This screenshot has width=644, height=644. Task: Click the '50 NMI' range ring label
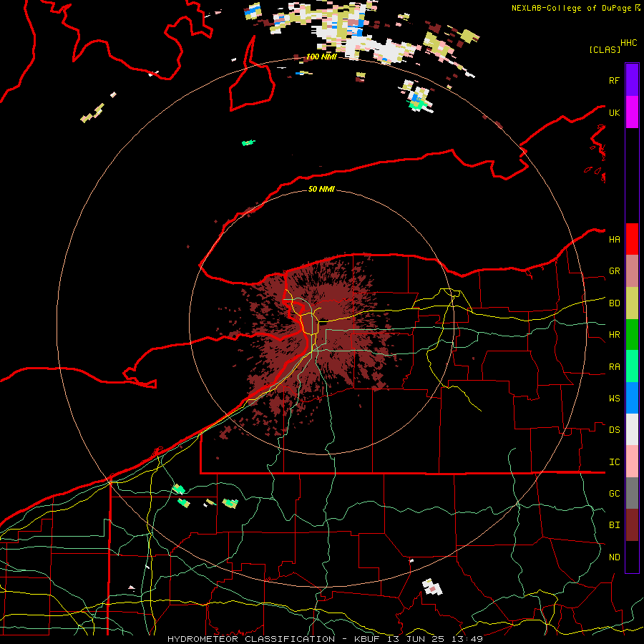[321, 189]
